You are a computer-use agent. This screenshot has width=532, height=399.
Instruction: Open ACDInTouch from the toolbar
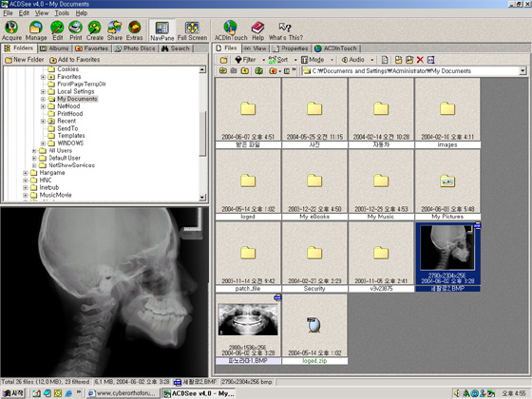point(231,30)
